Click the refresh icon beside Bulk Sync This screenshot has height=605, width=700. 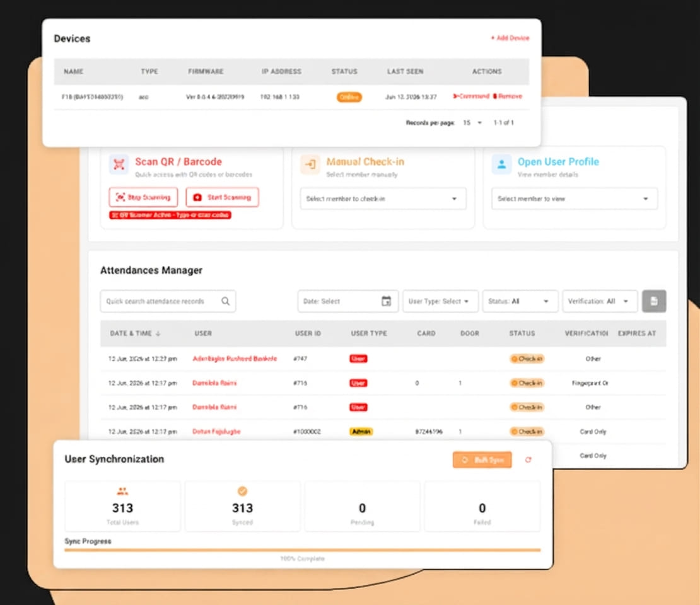click(x=528, y=460)
